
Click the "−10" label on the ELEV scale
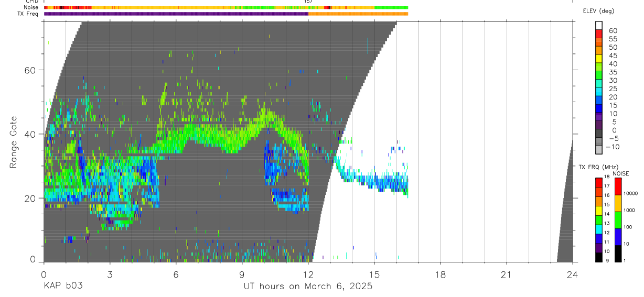[613, 147]
